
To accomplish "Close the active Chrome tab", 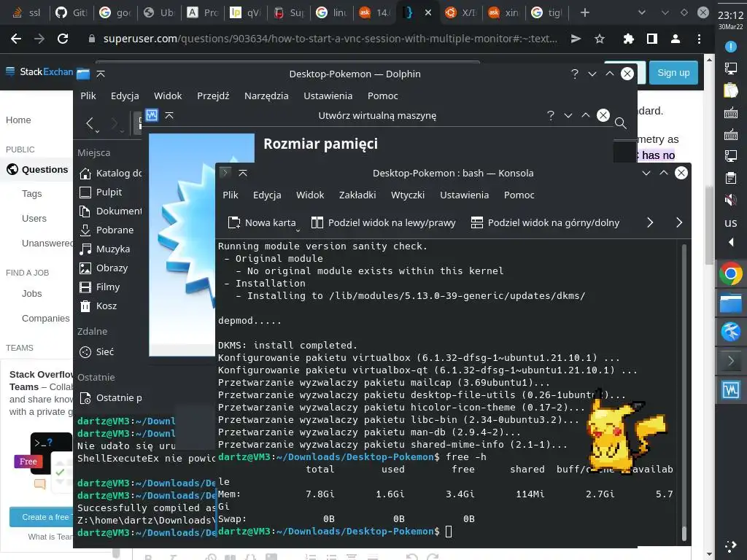I will [427, 13].
